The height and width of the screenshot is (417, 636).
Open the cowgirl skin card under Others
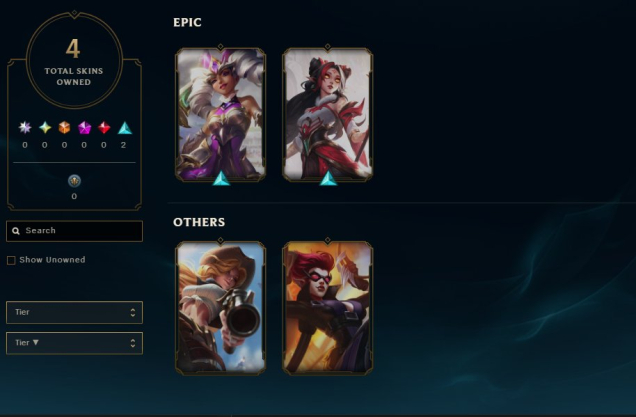[x=221, y=307]
